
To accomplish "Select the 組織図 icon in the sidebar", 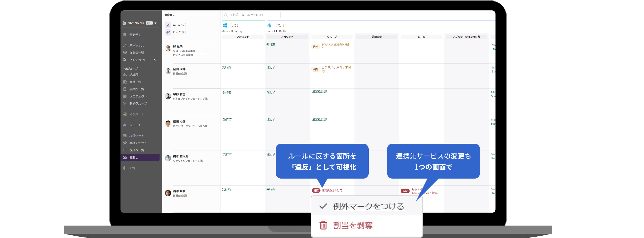I will point(125,74).
